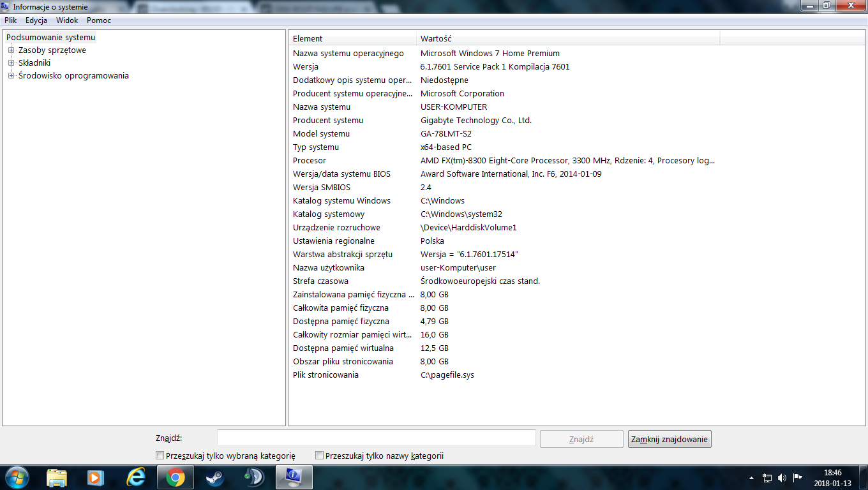Select the 'Katalog systemu Windows' row label
Image resolution: width=868 pixels, height=490 pixels.
pos(341,201)
